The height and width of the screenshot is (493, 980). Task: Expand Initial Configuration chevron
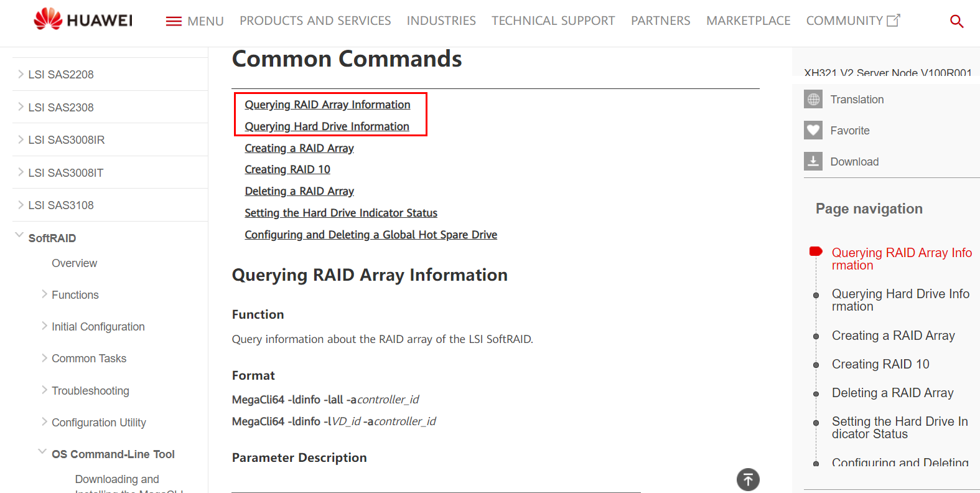(x=44, y=326)
